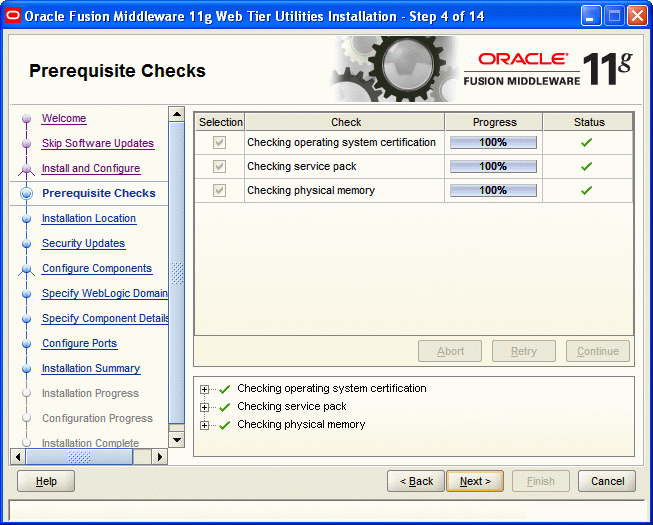Click the vertical scrollbar thumb in navigation
Image resolution: width=653 pixels, height=525 pixels.
click(x=177, y=273)
